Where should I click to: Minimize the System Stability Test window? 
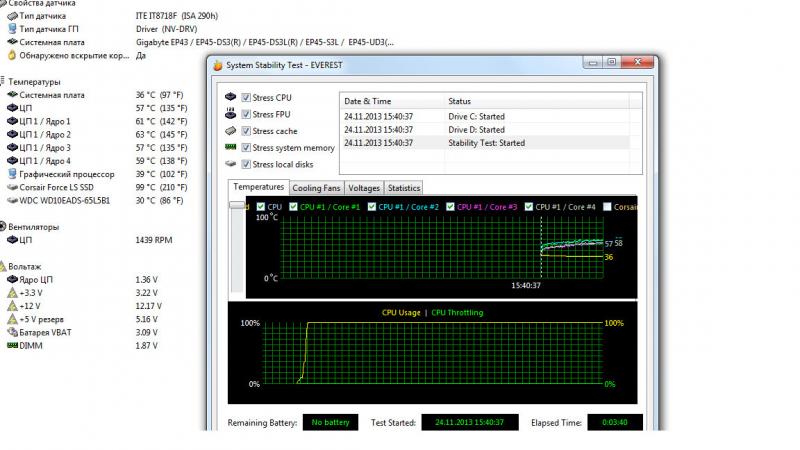coord(593,63)
